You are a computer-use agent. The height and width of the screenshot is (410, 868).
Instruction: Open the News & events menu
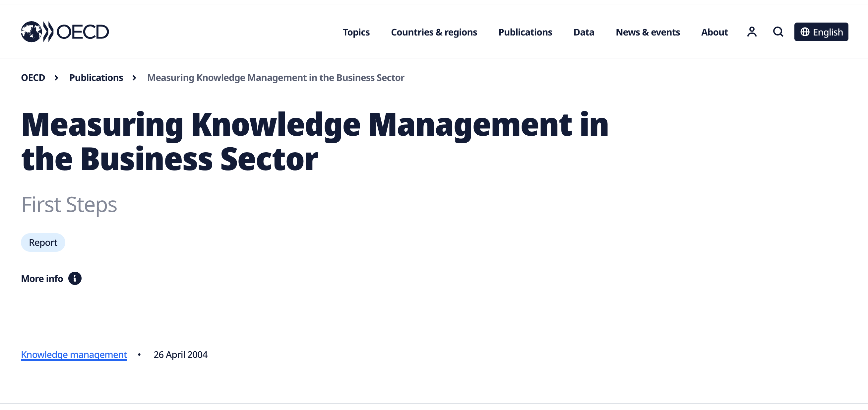[x=648, y=32]
